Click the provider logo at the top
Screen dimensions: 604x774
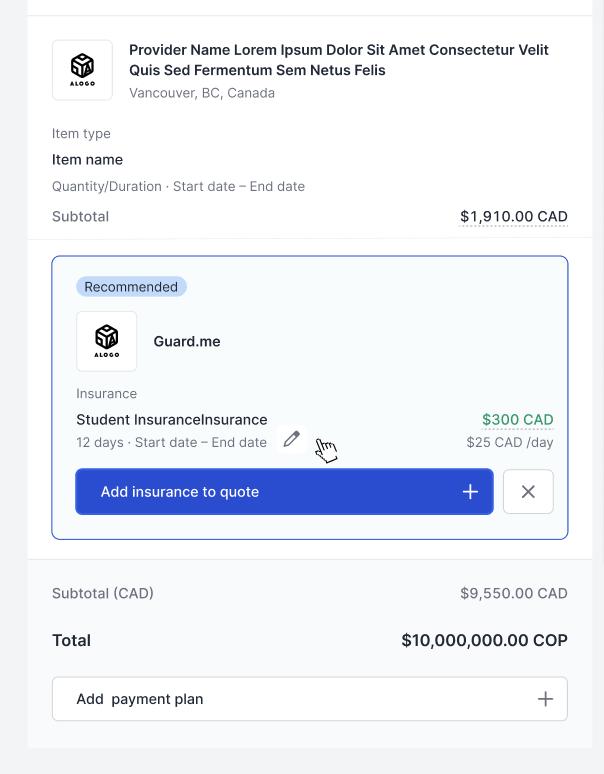tap(82, 70)
